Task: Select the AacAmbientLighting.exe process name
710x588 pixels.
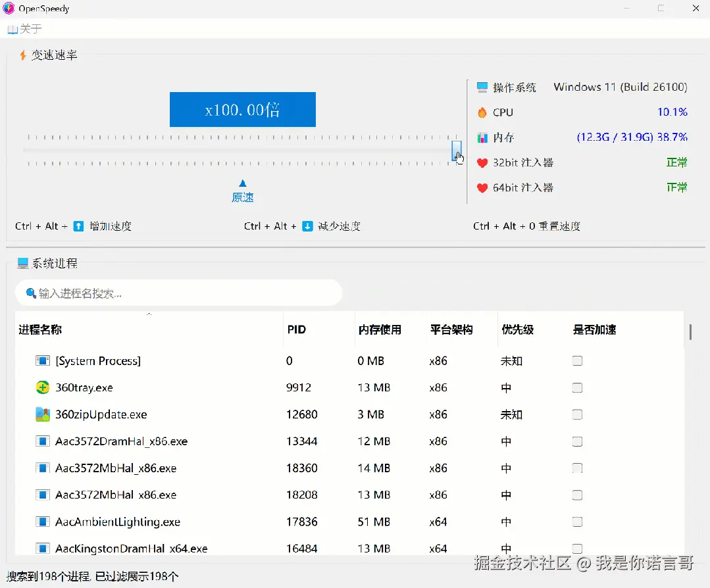Action: 118,522
